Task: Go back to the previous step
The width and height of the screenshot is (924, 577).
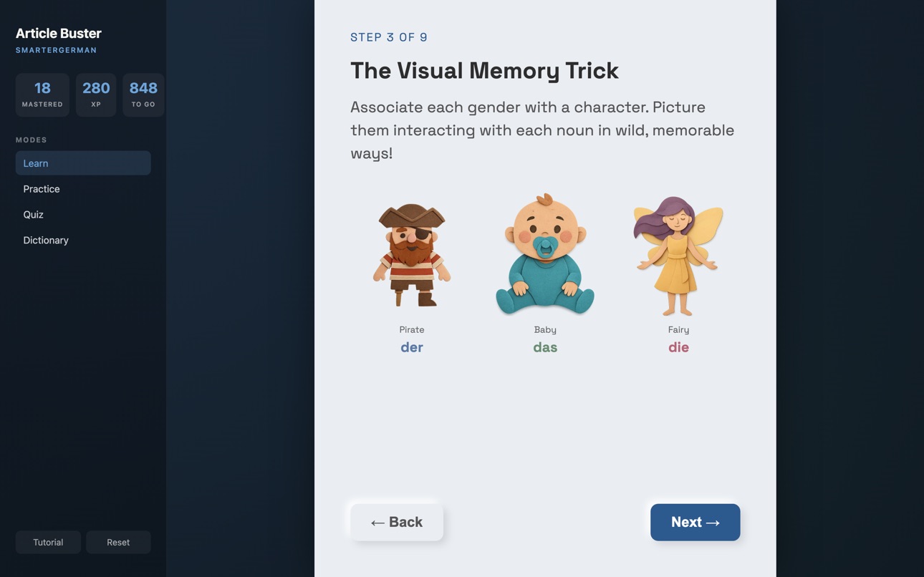Action: click(x=397, y=523)
